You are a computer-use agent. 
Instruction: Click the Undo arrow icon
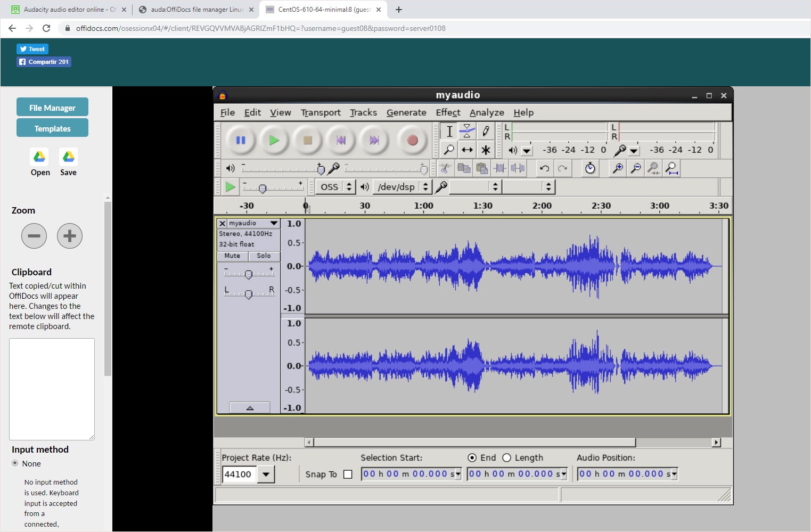[544, 169]
